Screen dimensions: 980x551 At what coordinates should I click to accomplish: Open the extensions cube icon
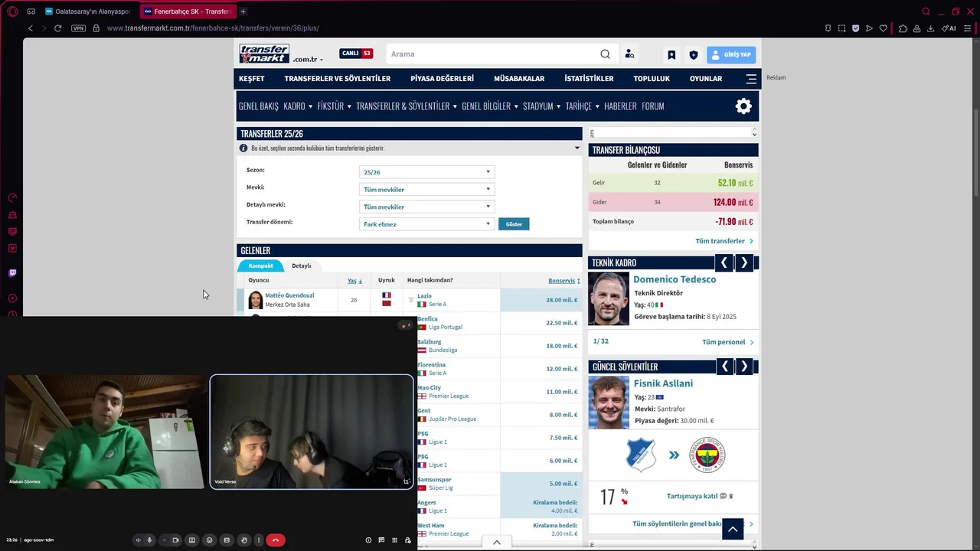[903, 28]
